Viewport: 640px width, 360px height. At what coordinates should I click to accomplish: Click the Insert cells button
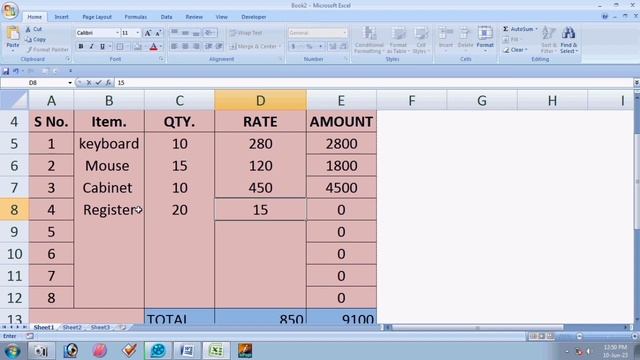446,38
